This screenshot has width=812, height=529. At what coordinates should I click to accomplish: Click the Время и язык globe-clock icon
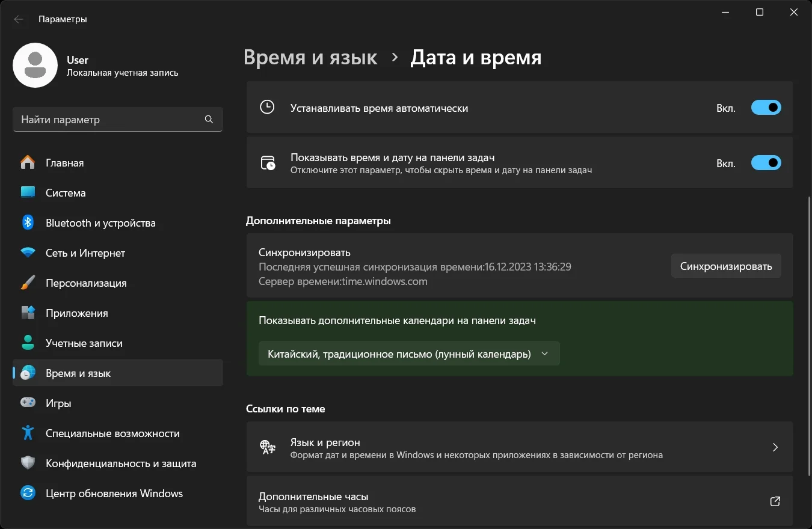[28, 373]
